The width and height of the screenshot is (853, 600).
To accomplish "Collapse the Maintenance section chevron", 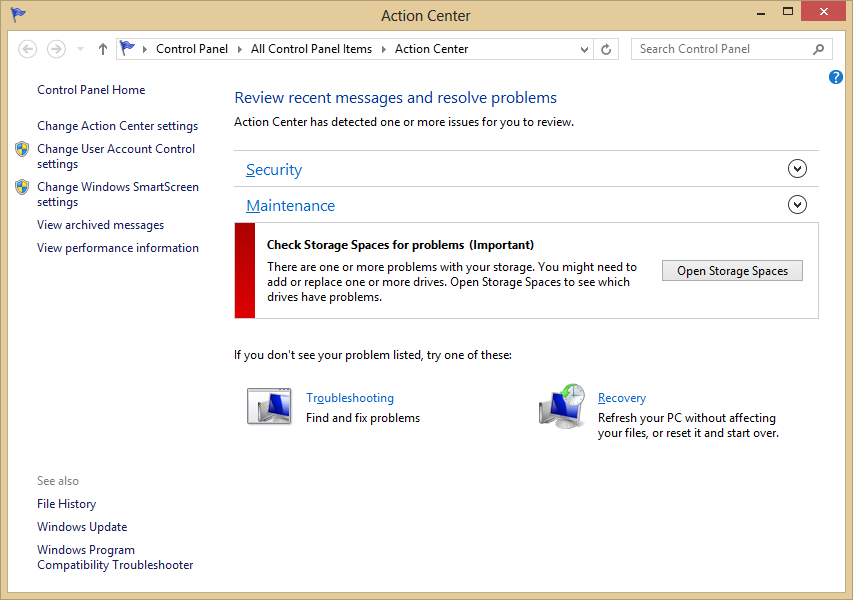I will pos(797,205).
